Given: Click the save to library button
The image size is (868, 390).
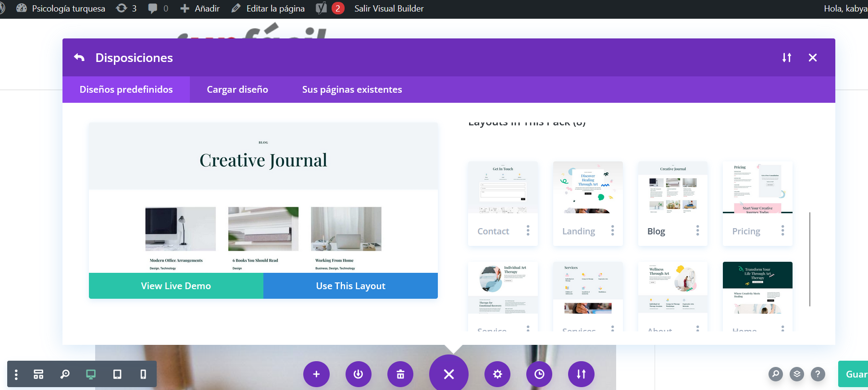Looking at the screenshot, I should click(x=359, y=374).
